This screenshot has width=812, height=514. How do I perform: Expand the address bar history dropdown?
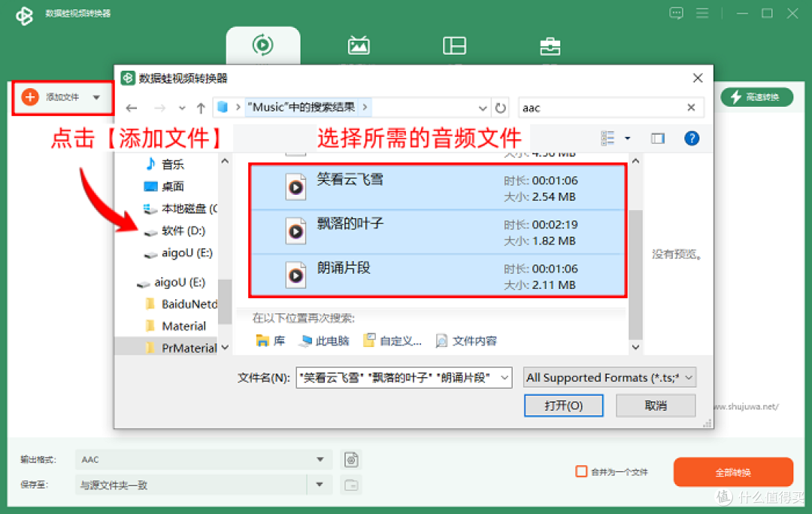(483, 108)
